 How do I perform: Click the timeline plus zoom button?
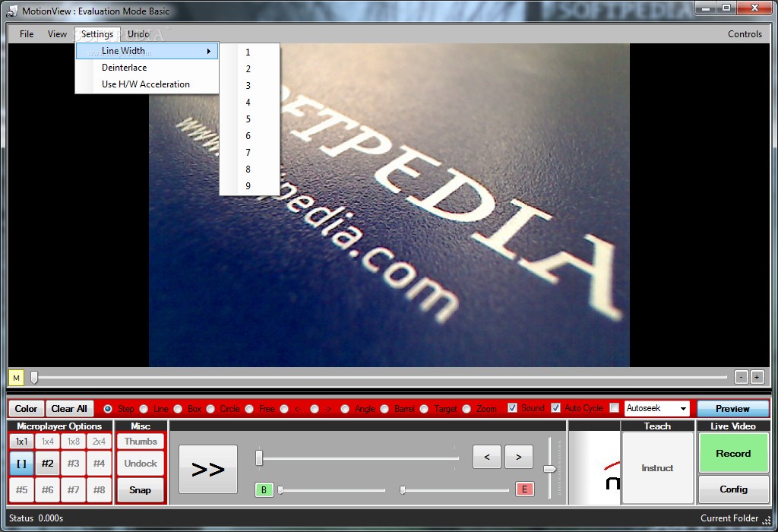[757, 377]
